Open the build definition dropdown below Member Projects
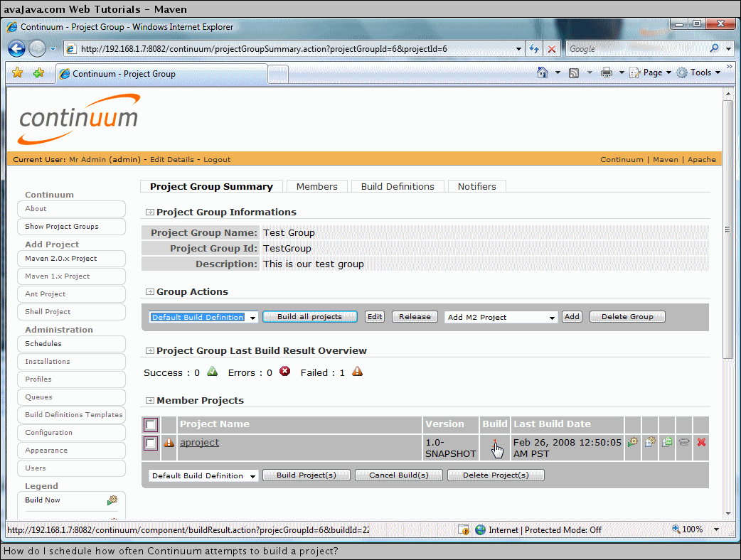The width and height of the screenshot is (741, 560). (203, 475)
